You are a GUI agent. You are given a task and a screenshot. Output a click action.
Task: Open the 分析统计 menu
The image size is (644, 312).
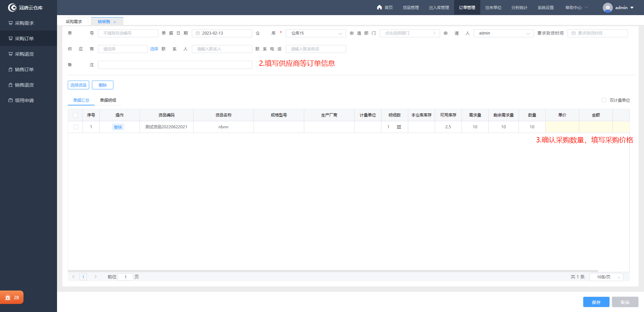click(x=520, y=7)
